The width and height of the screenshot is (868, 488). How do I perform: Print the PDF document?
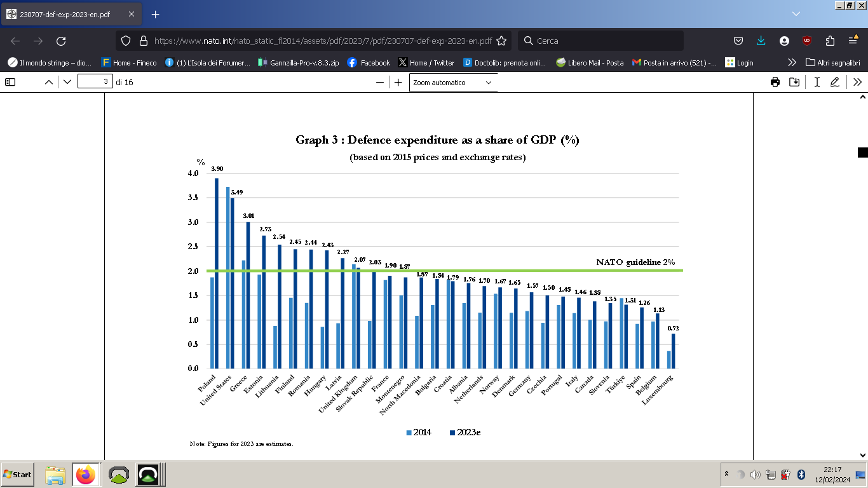775,82
